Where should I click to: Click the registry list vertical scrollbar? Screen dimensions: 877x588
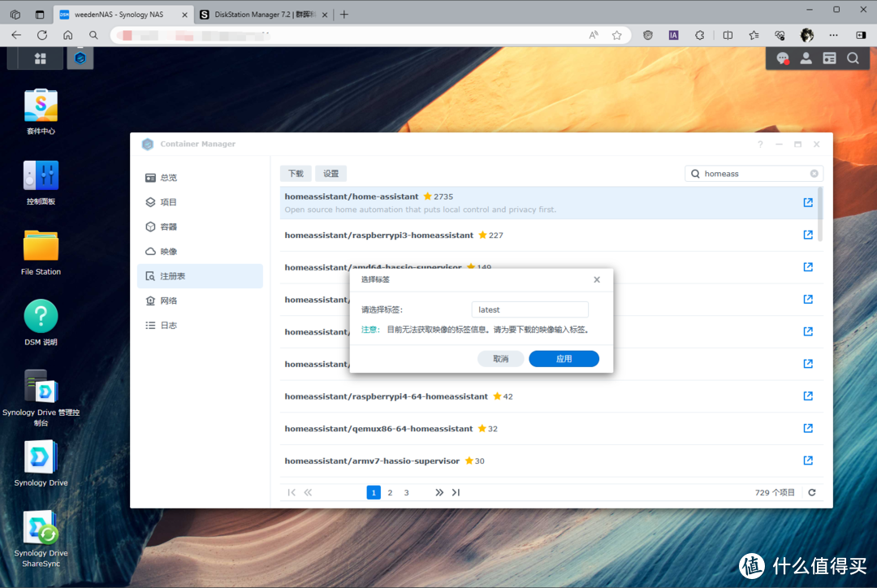tap(820, 214)
